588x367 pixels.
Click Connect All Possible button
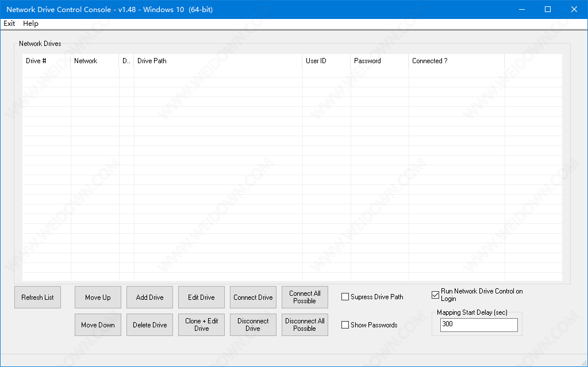305,298
